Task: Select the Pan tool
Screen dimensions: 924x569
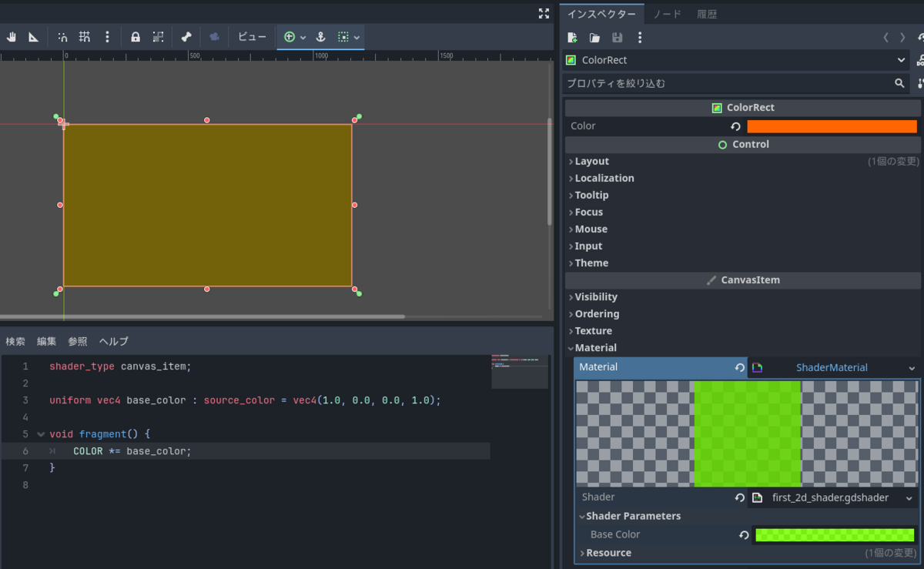Action: tap(11, 35)
